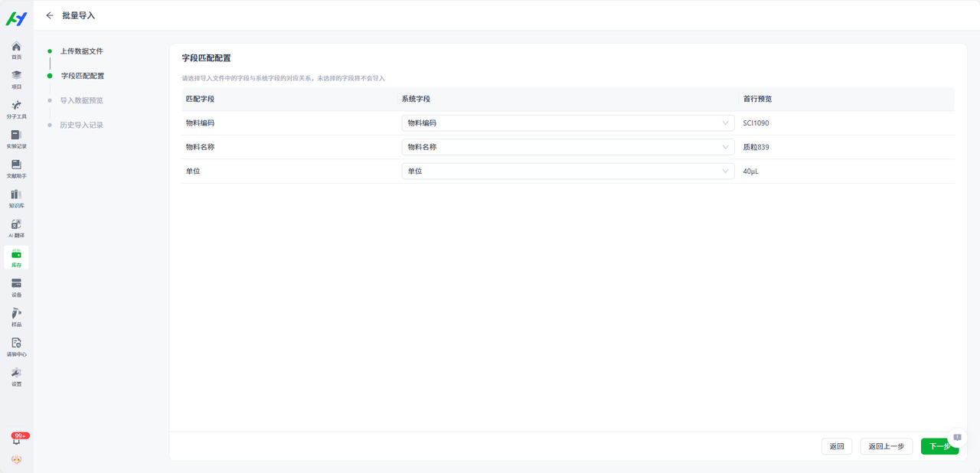Launch AI 翻译 translation tool
Image resolution: width=980 pixels, height=473 pixels.
point(16,229)
